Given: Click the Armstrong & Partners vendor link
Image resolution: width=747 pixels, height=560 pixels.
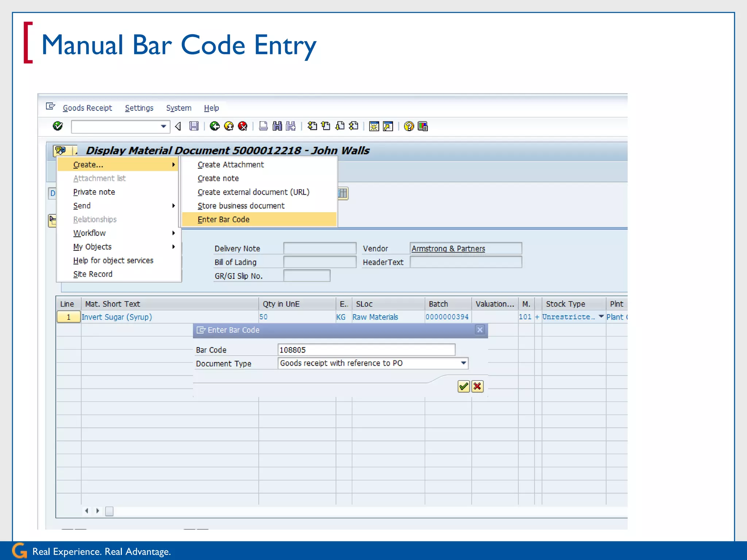Looking at the screenshot, I should (x=448, y=248).
